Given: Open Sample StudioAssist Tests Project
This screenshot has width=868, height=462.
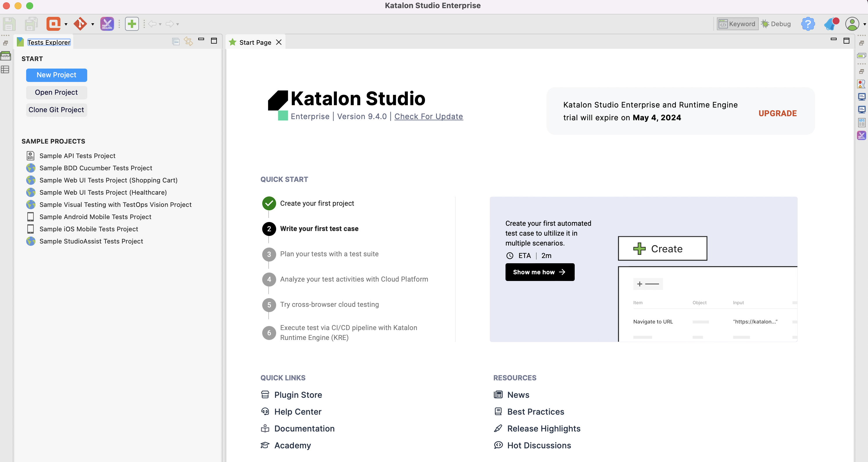Looking at the screenshot, I should (x=85, y=241).
